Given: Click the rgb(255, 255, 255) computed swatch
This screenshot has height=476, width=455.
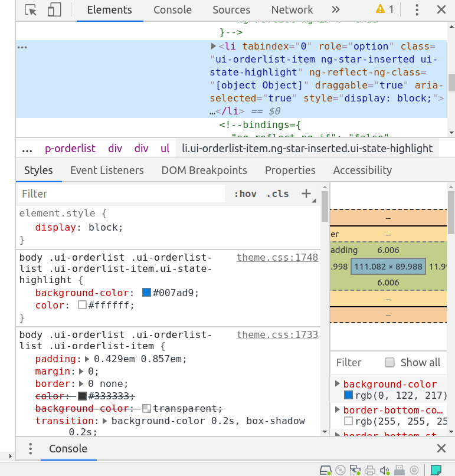Looking at the screenshot, I should [348, 421].
